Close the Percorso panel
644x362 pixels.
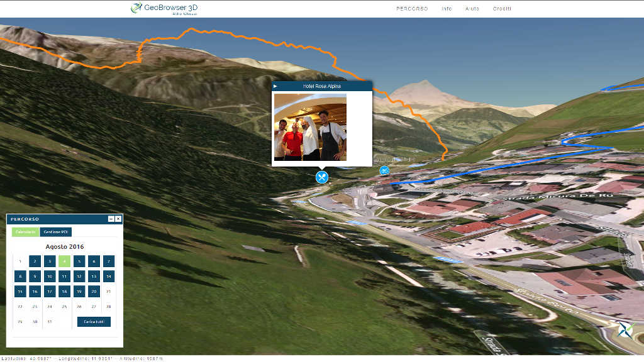coord(118,219)
